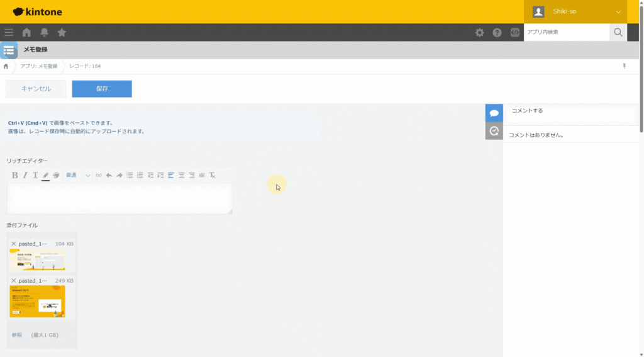Clear text formatting in the editor

pos(213,175)
